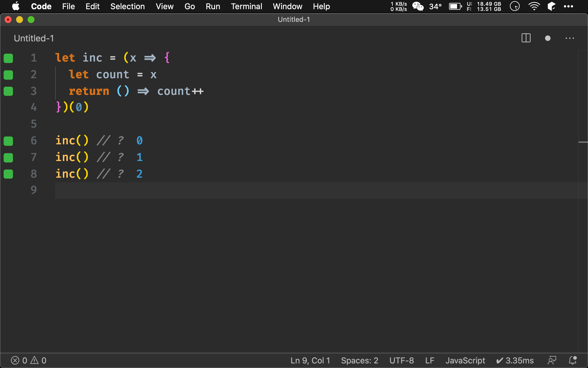Click the green coverage marker on line 3
This screenshot has width=588, height=368.
click(8, 91)
